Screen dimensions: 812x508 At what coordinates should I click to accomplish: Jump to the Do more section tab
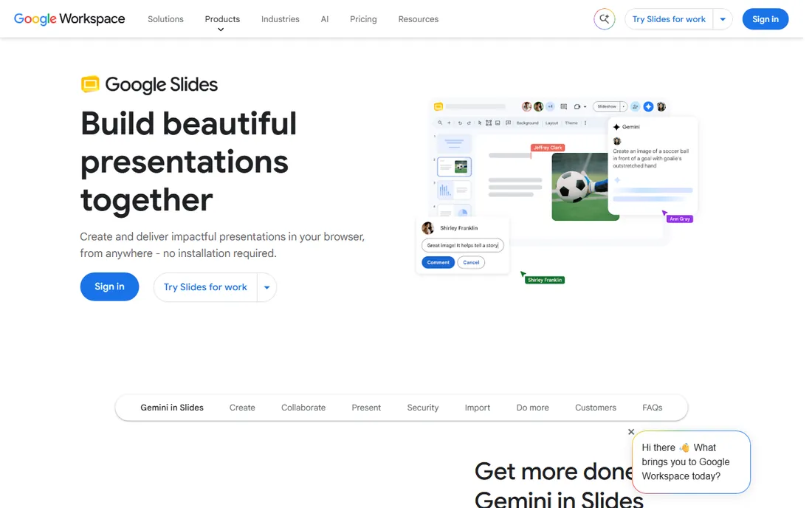[532, 408]
